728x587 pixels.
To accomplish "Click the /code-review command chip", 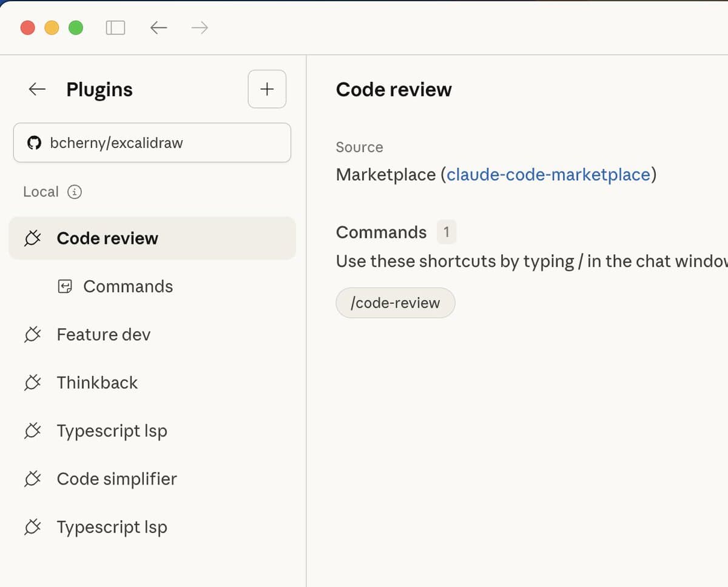I will pos(395,303).
